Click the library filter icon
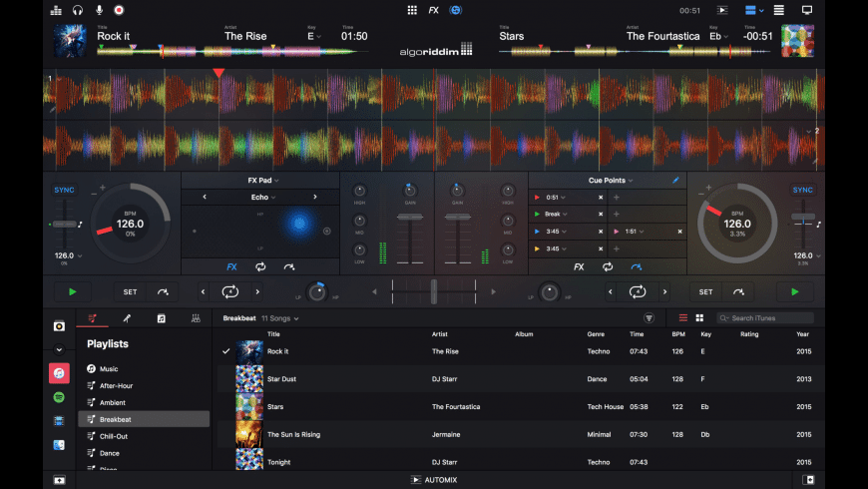 tap(649, 318)
